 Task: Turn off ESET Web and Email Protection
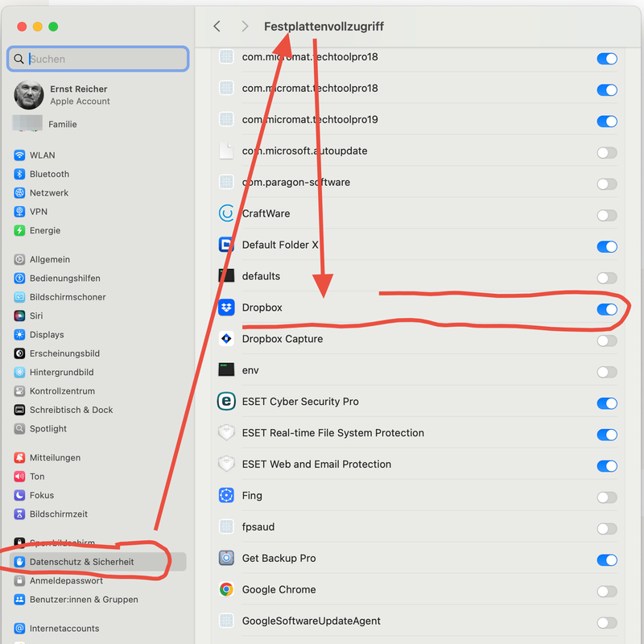tap(606, 465)
